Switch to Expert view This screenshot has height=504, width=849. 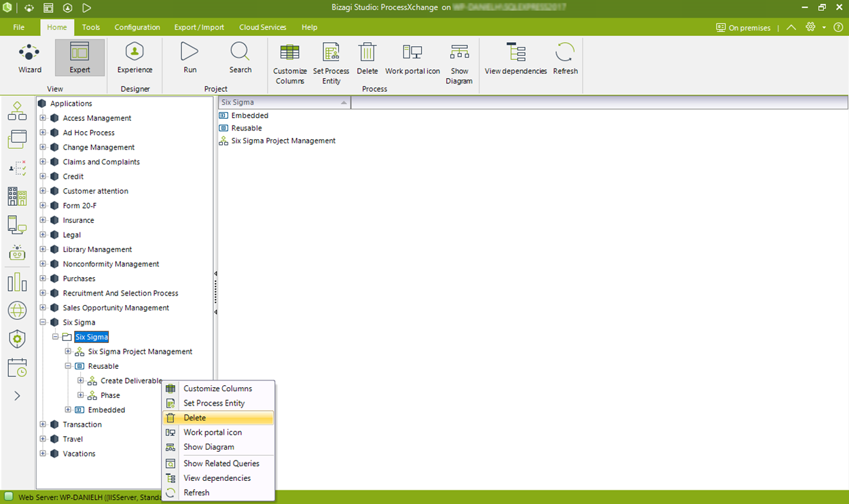[x=79, y=58]
